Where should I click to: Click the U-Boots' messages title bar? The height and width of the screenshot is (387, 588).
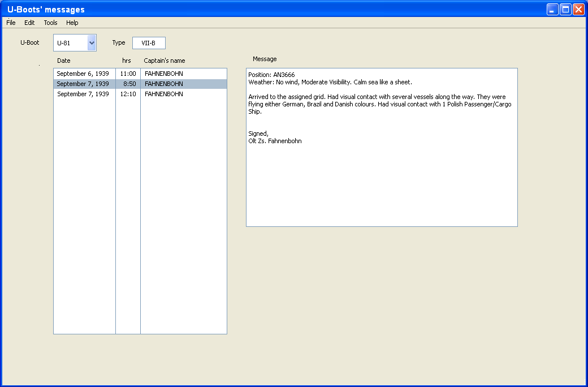283,10
